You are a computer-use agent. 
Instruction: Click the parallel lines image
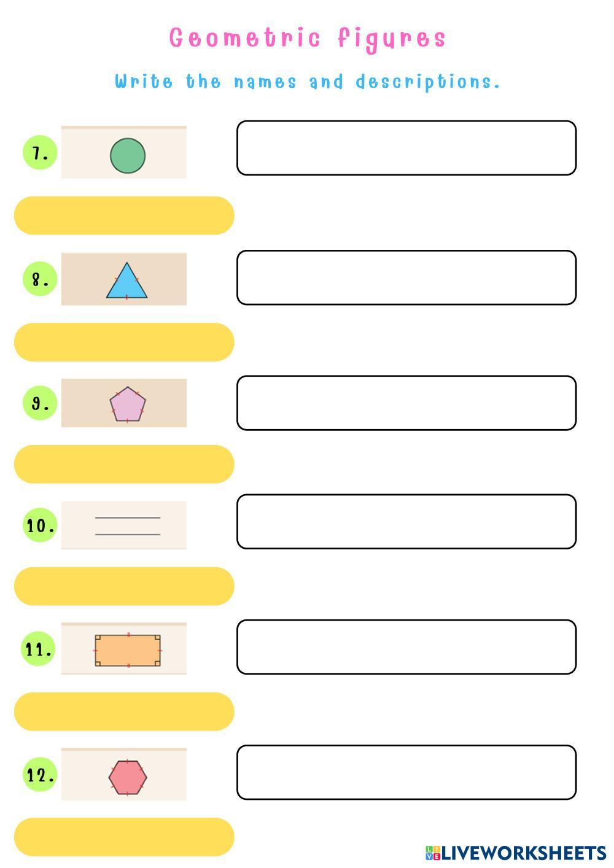(128, 526)
